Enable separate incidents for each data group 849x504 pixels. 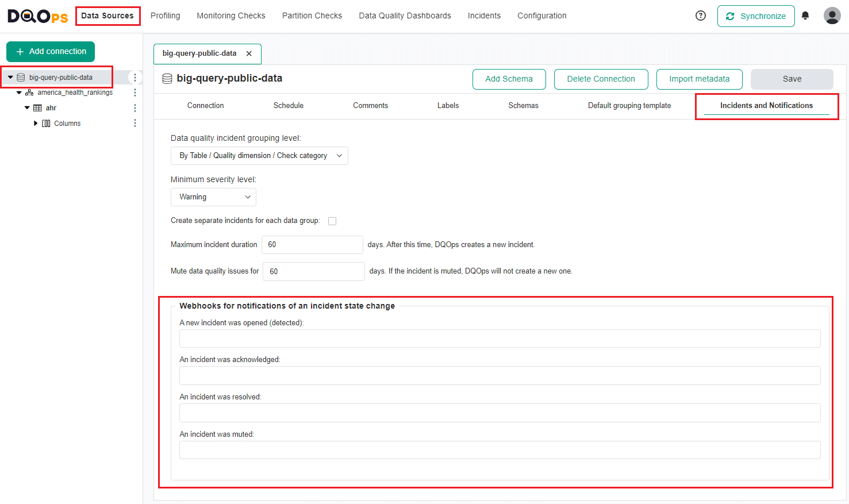click(x=332, y=221)
